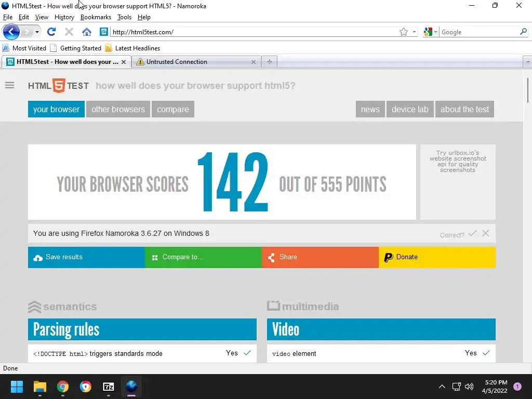Select the 'compare' page tab
The width and height of the screenshot is (532, 399).
pyautogui.click(x=172, y=109)
